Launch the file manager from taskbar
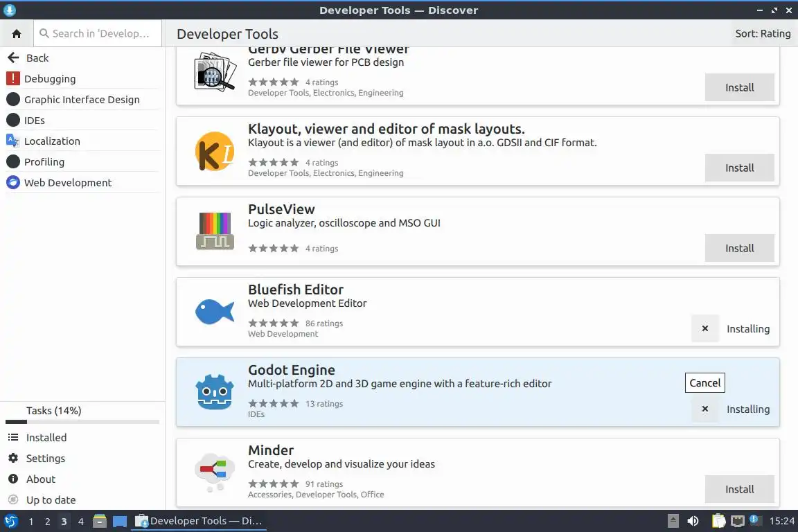The width and height of the screenshot is (798, 532). tap(100, 522)
